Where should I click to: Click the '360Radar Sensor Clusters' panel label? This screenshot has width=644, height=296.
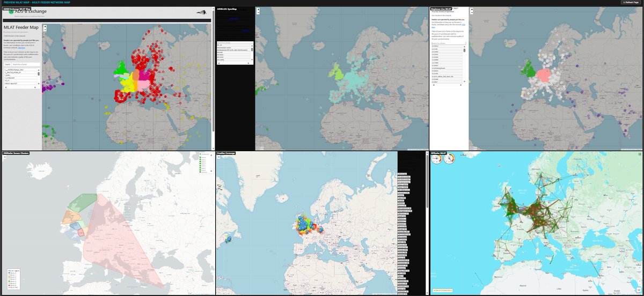point(16,153)
